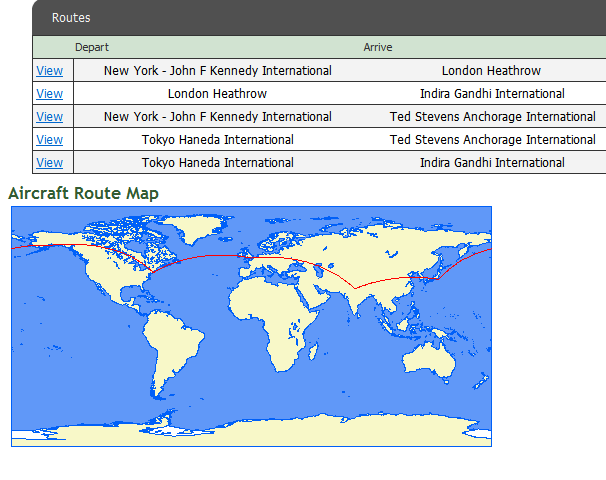This screenshot has width=606, height=480.
Task: Select Indira Gandhi International arrival in Tokyo Haneda row
Action: (x=492, y=163)
